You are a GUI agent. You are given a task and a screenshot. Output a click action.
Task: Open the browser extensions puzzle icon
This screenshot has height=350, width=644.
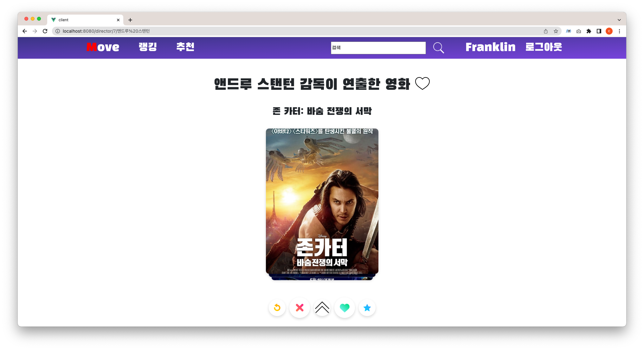point(589,31)
